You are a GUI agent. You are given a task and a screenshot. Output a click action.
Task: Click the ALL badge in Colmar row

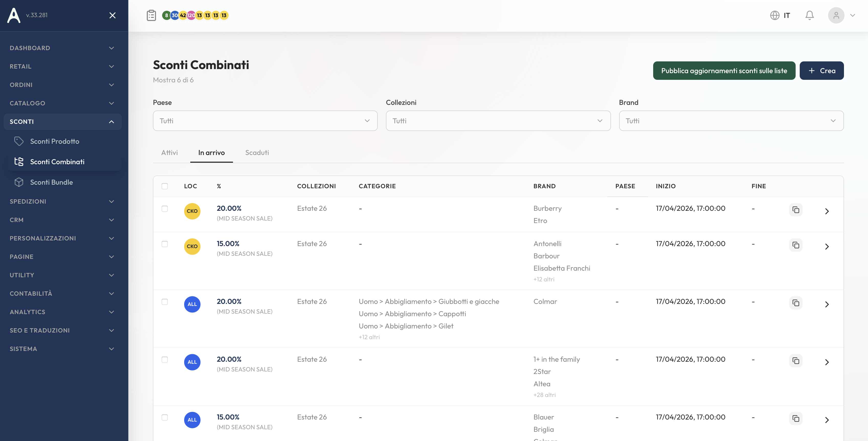[x=192, y=304]
